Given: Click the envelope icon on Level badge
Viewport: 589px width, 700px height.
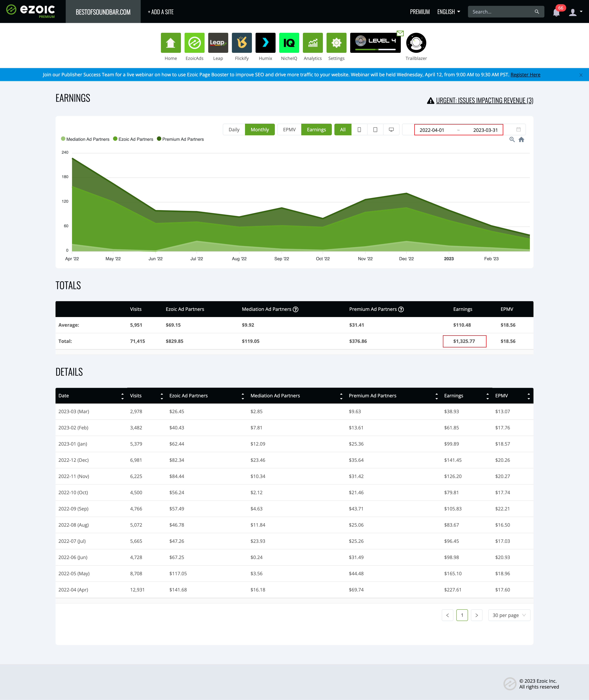Looking at the screenshot, I should tap(400, 33).
